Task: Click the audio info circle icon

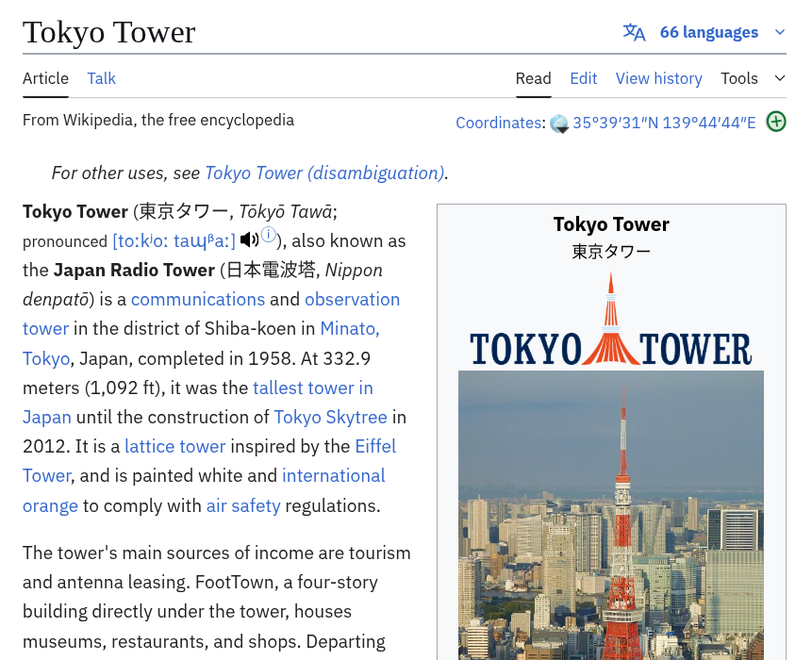Action: 268,235
